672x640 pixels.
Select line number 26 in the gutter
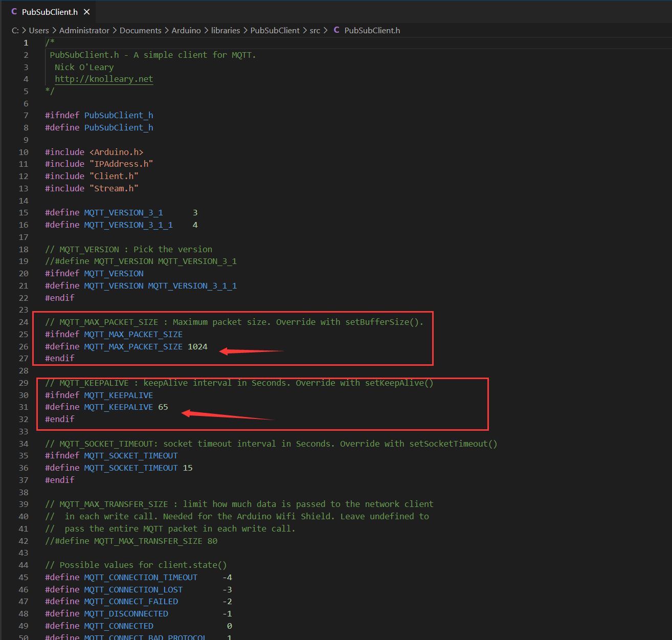click(x=24, y=346)
